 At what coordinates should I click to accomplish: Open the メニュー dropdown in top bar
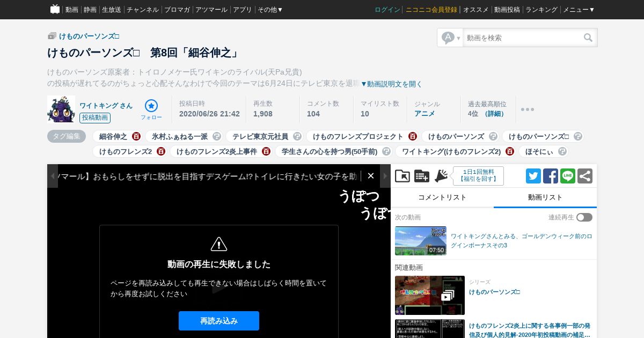pyautogui.click(x=579, y=10)
